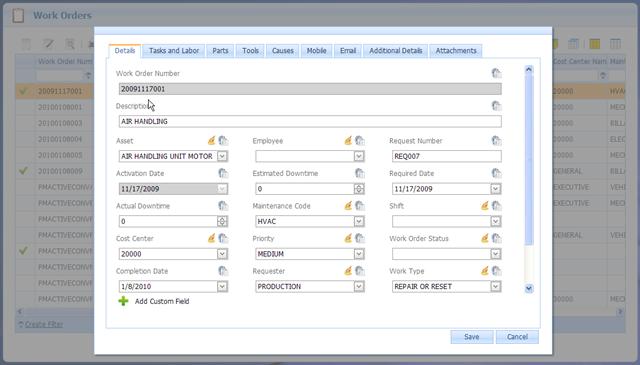Click the dialog scrollbar up arrow
The width and height of the screenshot is (640, 365).
coord(529,69)
